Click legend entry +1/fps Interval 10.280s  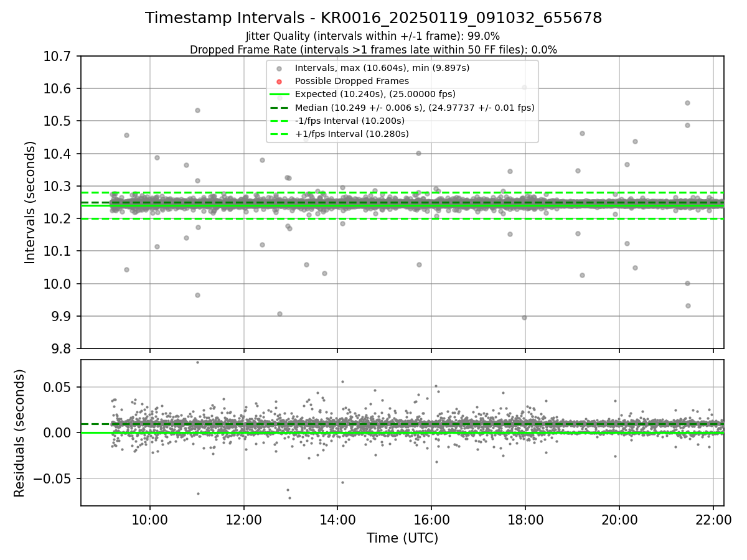click(352, 134)
